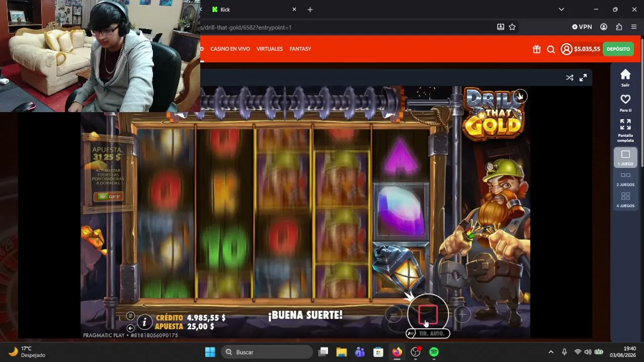Click the Salir home icon
The image size is (644, 362).
625,78
